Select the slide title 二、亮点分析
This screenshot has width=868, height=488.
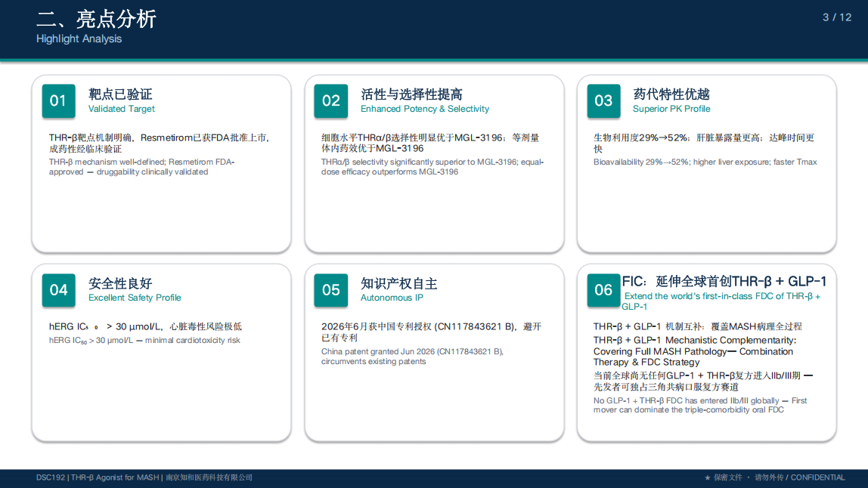pos(96,20)
